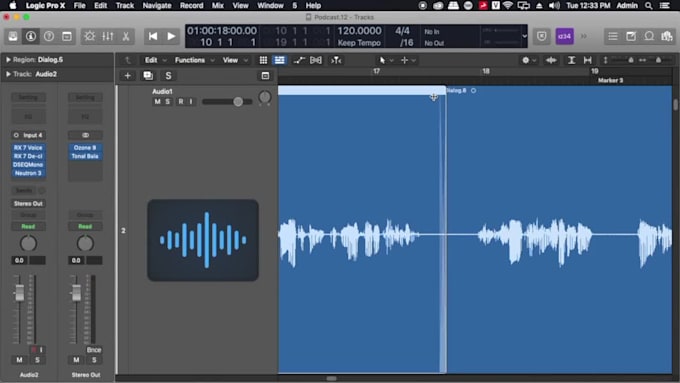Toggle global track Solo S button
The height and width of the screenshot is (383, 680).
(x=168, y=76)
